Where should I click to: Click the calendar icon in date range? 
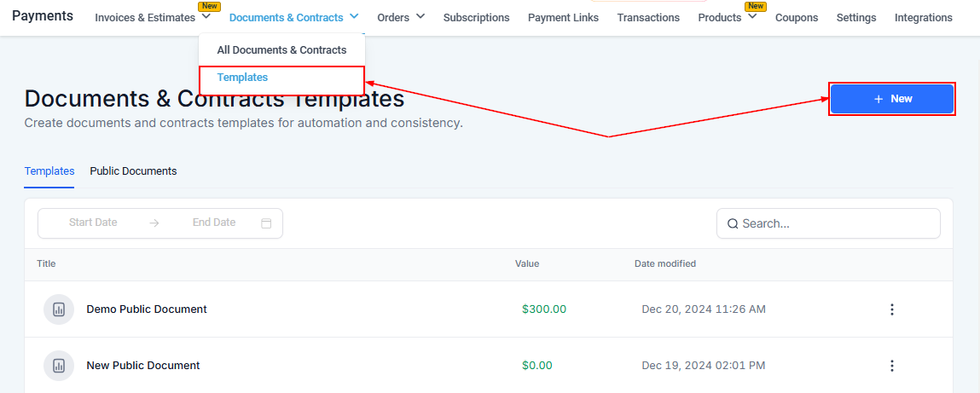tap(266, 223)
